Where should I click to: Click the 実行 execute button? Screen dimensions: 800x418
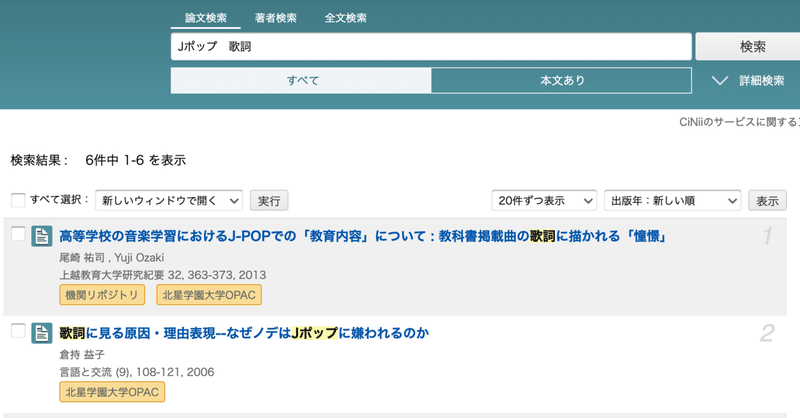point(269,201)
